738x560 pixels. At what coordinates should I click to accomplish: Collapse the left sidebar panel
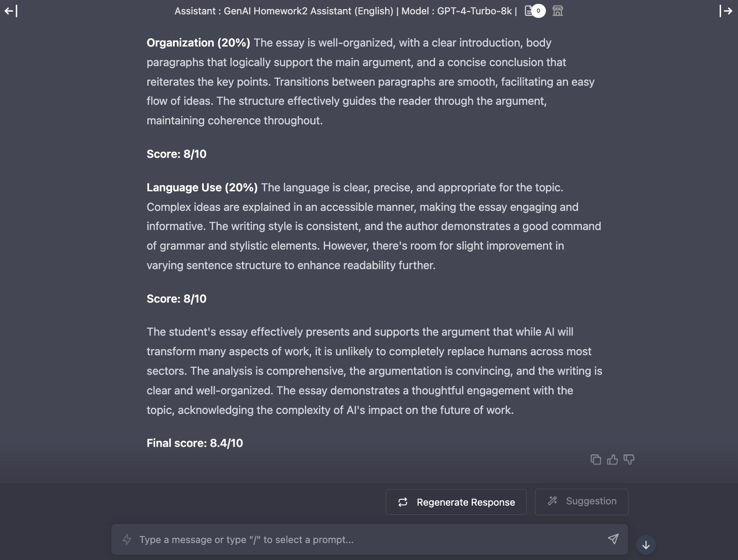click(x=11, y=11)
